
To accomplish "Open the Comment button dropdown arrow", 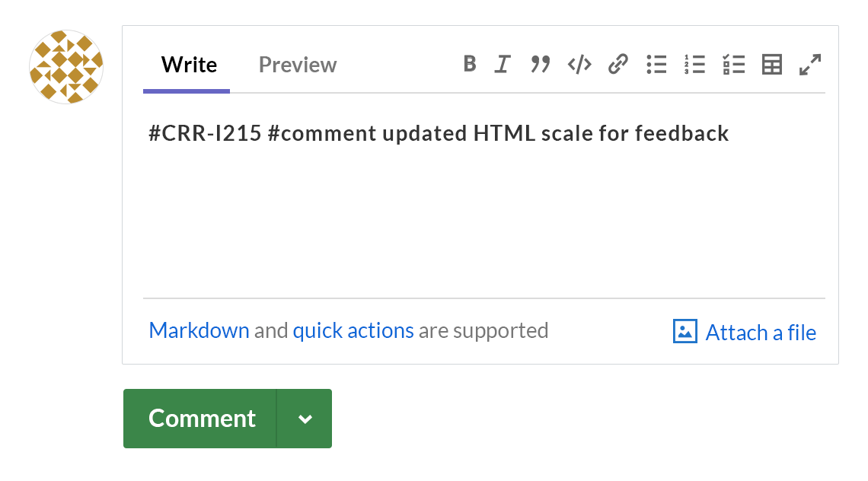I will 305,419.
